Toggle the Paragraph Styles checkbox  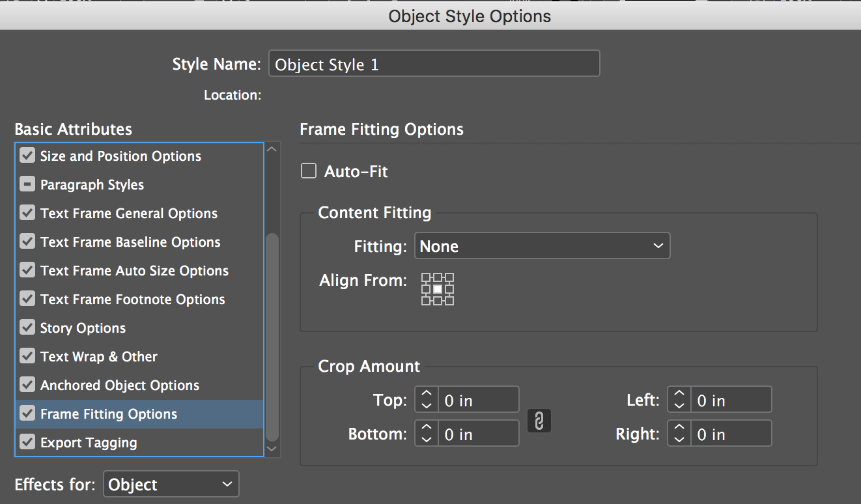click(x=27, y=185)
